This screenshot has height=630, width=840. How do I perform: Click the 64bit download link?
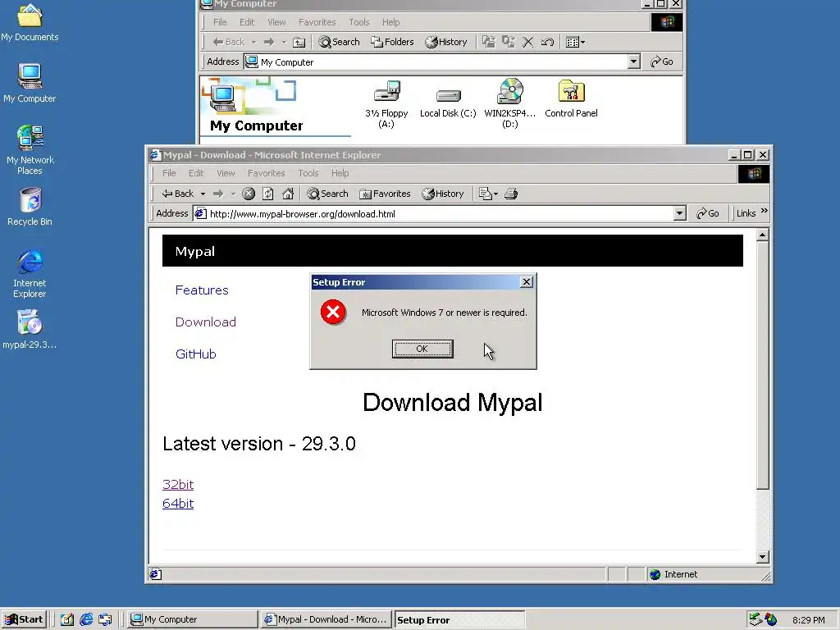(x=178, y=504)
